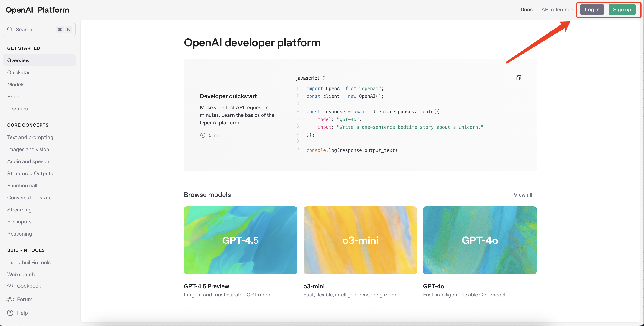Open the o3-mini model card
This screenshot has width=644, height=326.
(360, 240)
